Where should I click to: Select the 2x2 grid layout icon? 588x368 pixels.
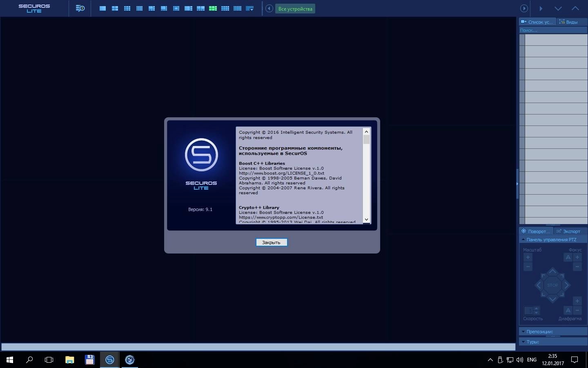[115, 8]
